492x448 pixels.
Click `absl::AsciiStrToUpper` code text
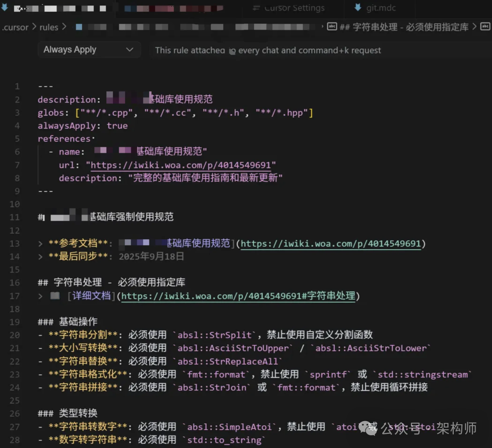233,348
